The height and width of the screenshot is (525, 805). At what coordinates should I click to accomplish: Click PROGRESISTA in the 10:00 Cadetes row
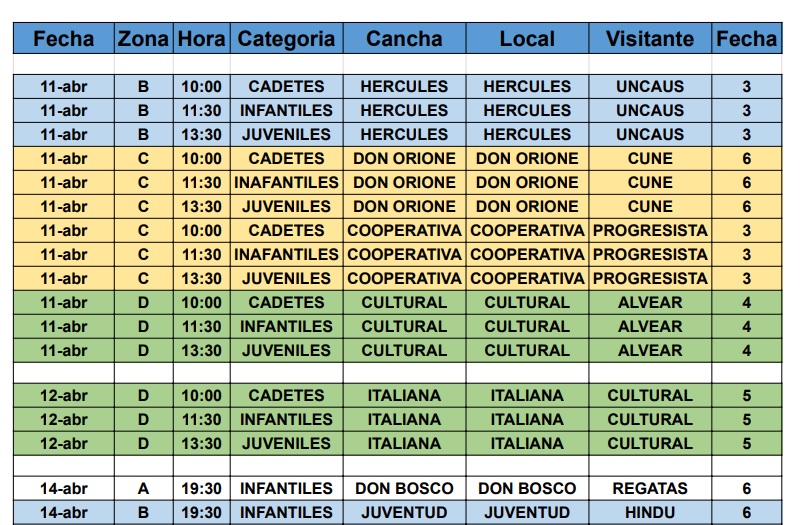pyautogui.click(x=650, y=230)
